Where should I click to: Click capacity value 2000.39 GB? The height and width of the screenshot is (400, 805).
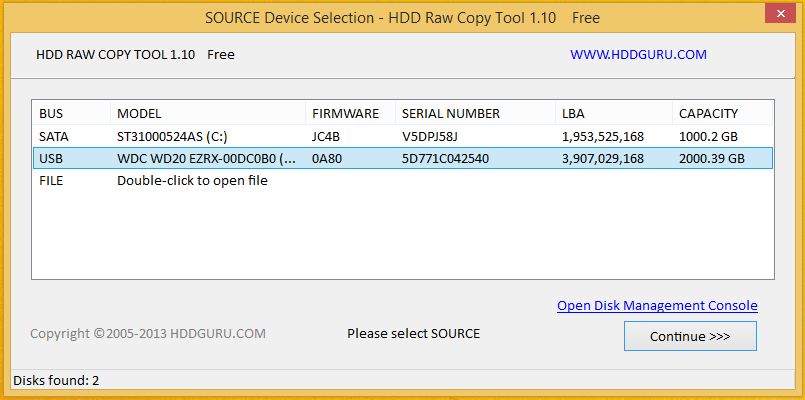point(712,159)
